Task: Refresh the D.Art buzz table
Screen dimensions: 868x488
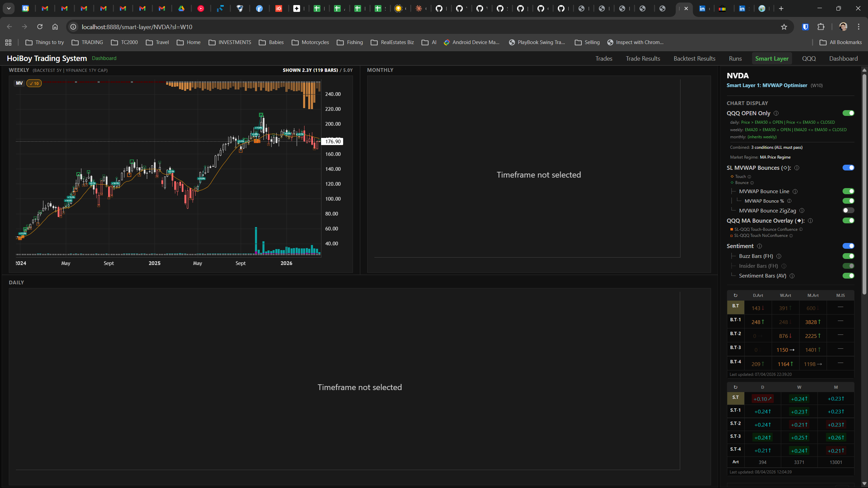Action: pyautogui.click(x=735, y=296)
